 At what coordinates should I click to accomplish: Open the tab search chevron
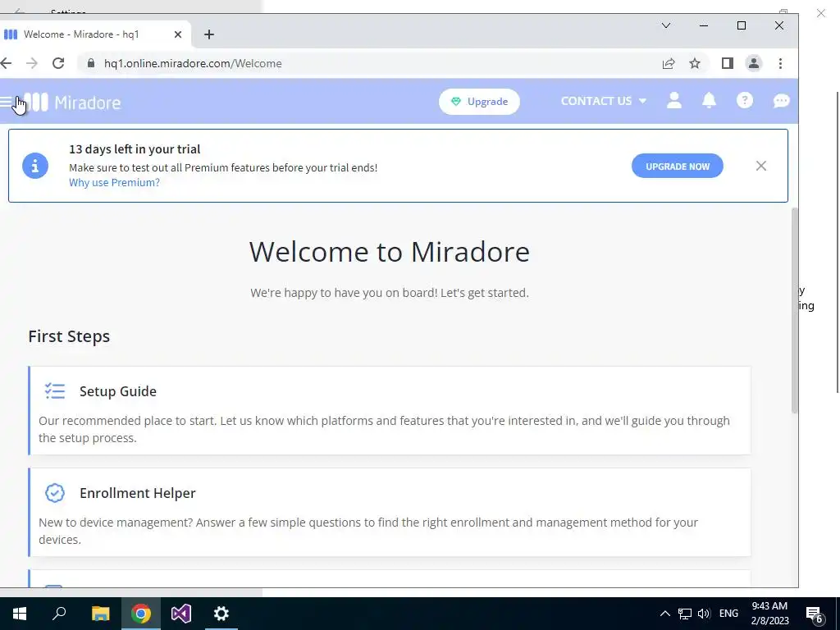[666, 25]
